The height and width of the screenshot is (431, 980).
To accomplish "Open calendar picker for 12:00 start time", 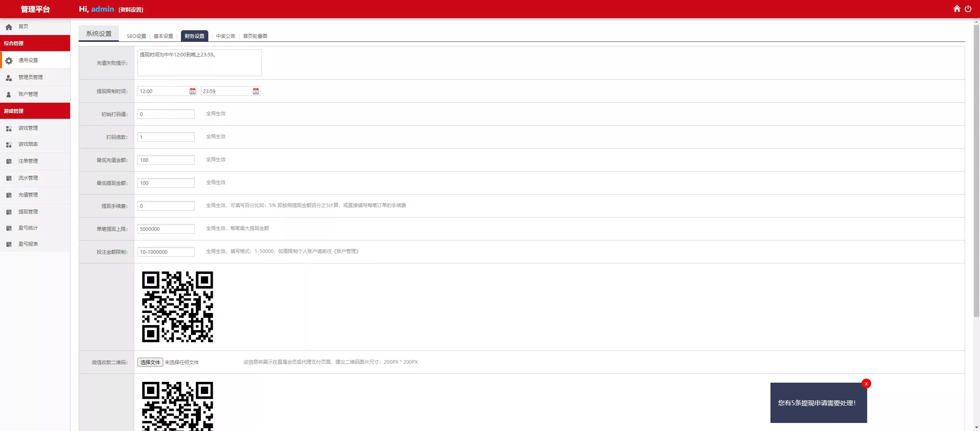I will (193, 91).
